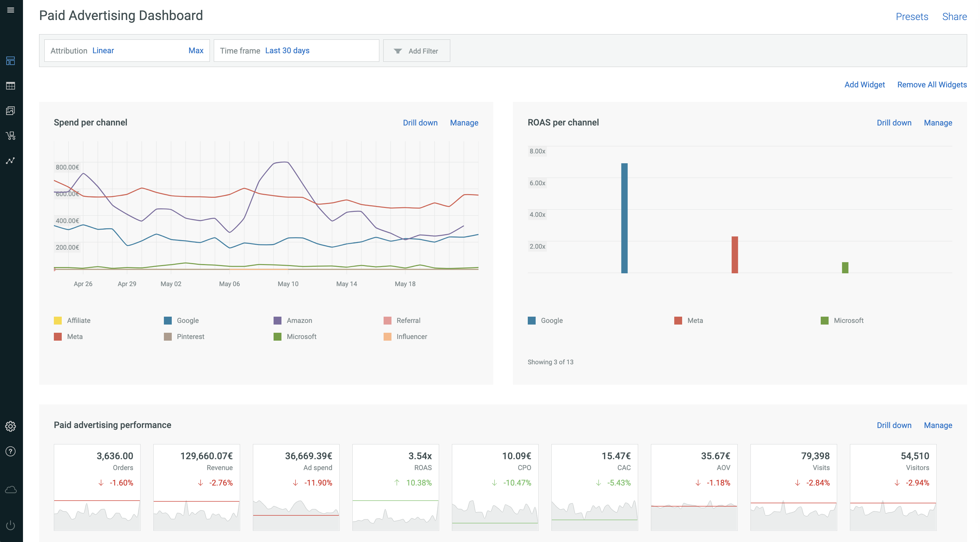Open the line graph sidebar icon
The height and width of the screenshot is (542, 980).
click(x=11, y=161)
